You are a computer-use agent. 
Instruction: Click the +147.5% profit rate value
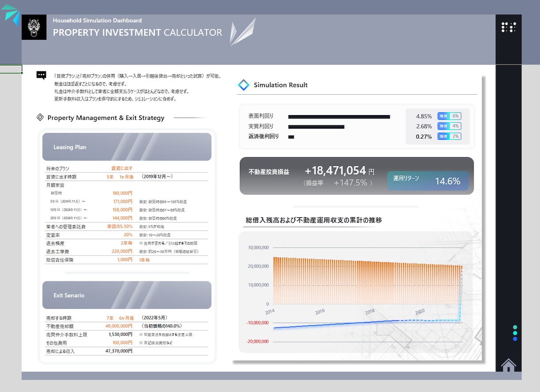tap(351, 183)
